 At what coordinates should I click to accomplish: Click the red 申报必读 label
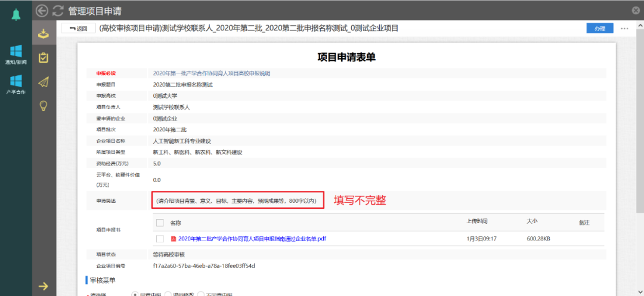[x=106, y=73]
